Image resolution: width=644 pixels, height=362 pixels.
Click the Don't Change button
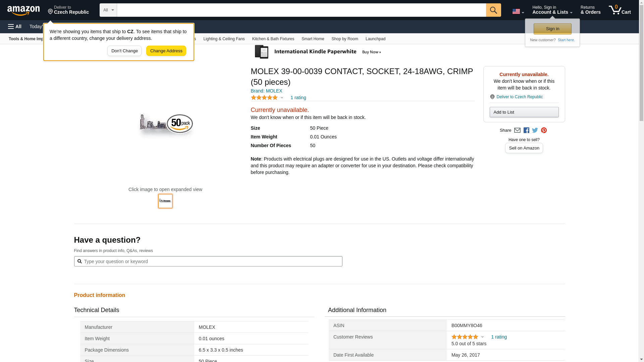[x=124, y=51]
